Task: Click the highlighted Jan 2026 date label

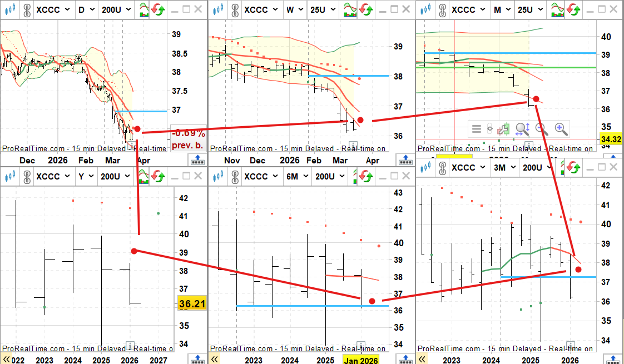Action: tap(360, 360)
